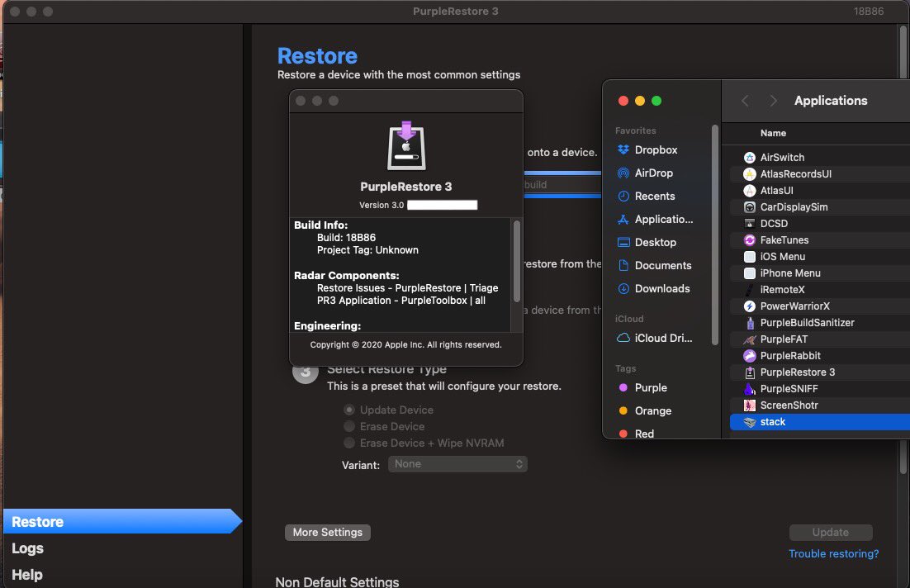Click Project Tag: Unknown text
The height and width of the screenshot is (588, 910).
(367, 250)
